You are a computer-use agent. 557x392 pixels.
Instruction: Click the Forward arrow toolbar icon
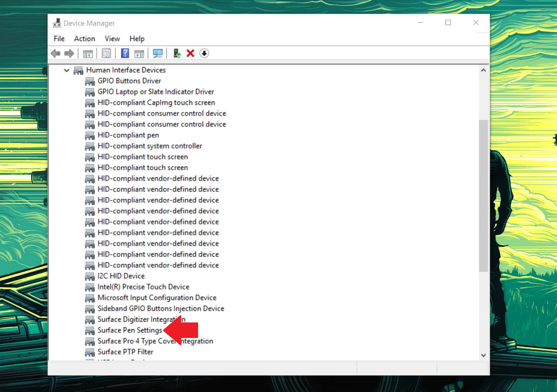tap(69, 53)
